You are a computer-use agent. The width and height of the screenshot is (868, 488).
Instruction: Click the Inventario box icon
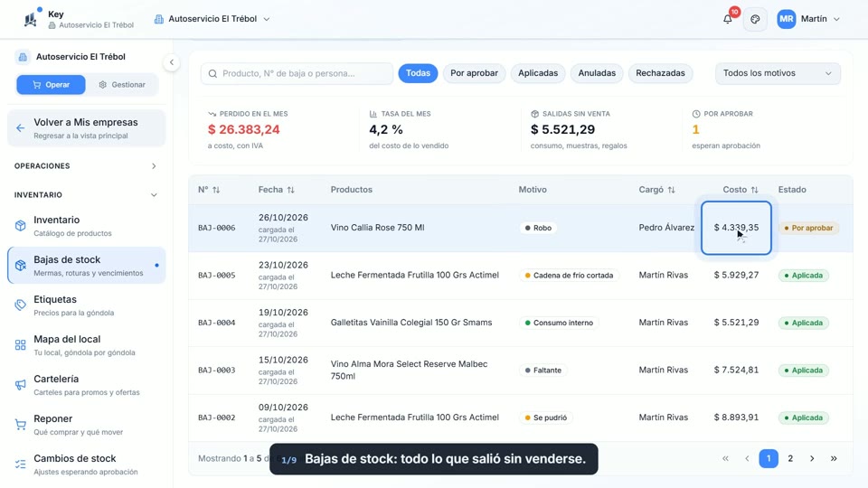tap(21, 226)
